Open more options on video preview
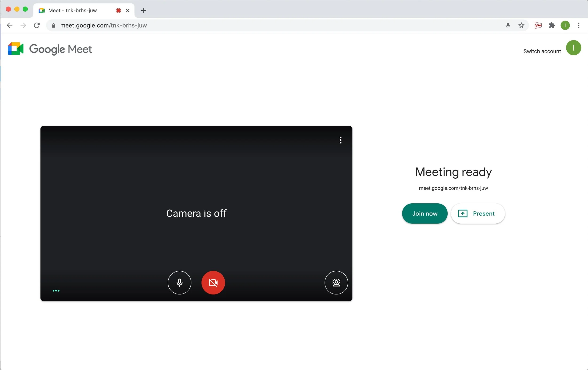The image size is (588, 370). 340,140
